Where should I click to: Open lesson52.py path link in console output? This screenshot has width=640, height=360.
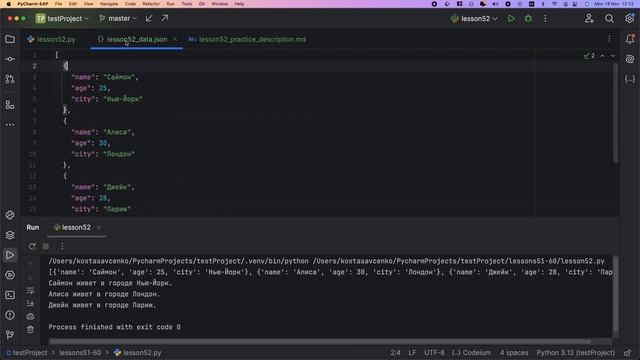click(x=459, y=261)
